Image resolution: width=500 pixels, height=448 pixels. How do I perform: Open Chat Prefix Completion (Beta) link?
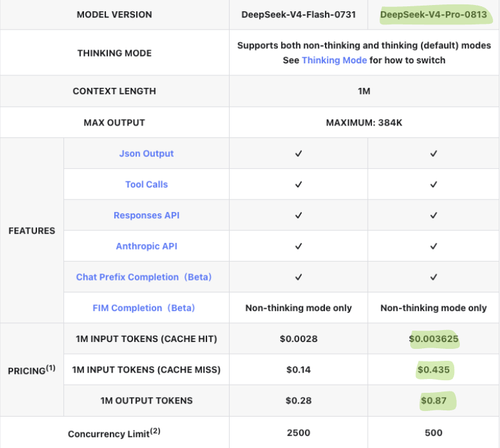coord(144,277)
